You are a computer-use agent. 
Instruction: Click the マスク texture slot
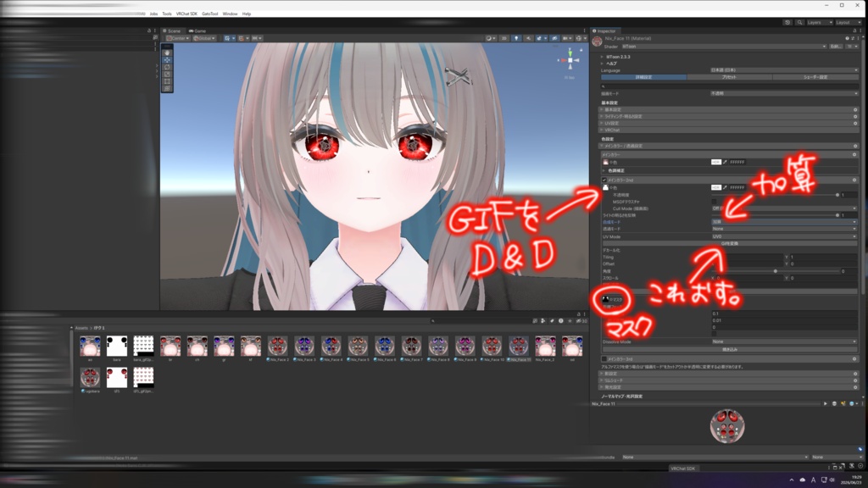click(x=605, y=299)
